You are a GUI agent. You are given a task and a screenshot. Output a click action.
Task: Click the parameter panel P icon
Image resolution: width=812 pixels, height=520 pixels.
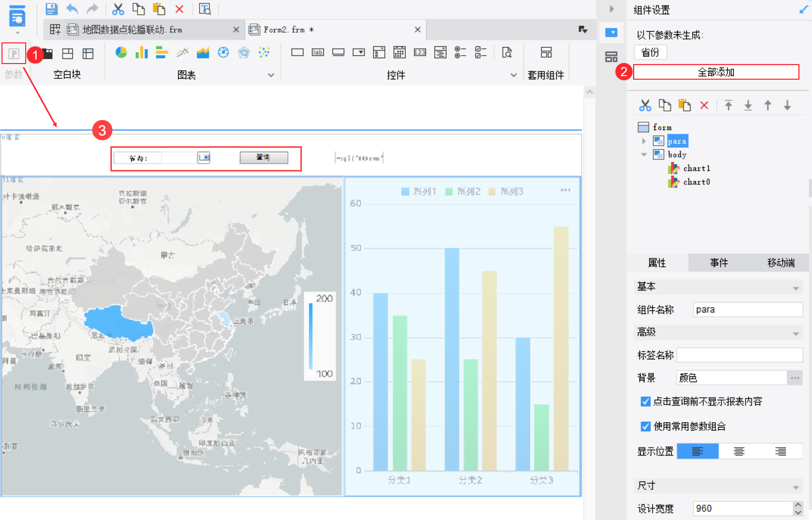coord(14,53)
